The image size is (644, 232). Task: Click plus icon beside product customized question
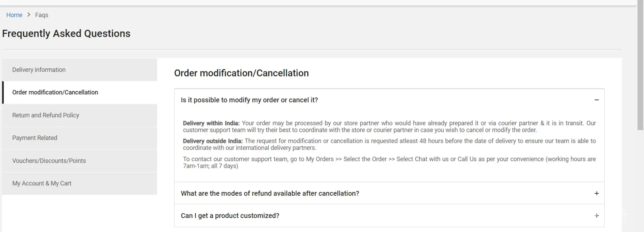(596, 216)
